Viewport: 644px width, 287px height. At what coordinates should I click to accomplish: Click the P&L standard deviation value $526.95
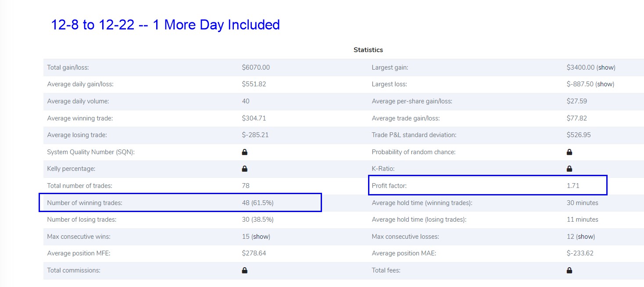(579, 135)
